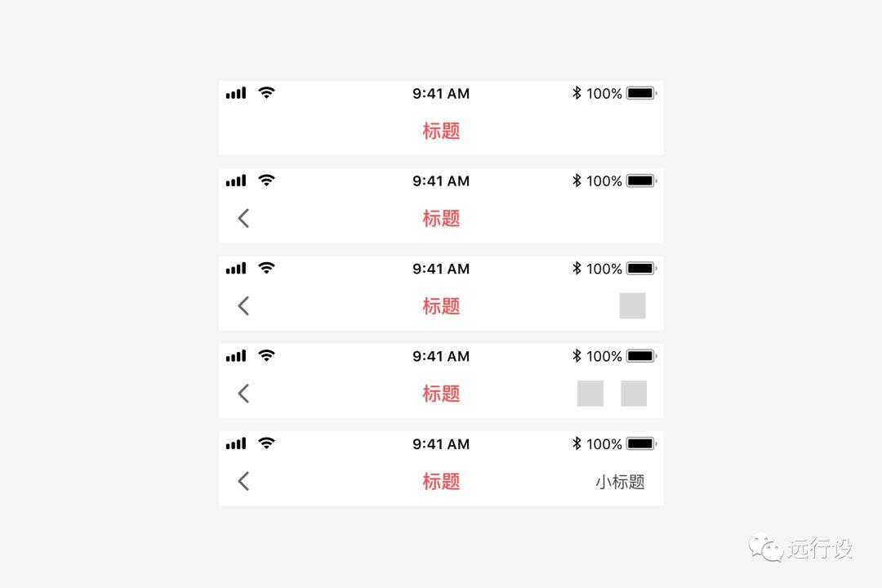Tap the back chevron in the third navigation bar
882x588 pixels.
tap(243, 306)
